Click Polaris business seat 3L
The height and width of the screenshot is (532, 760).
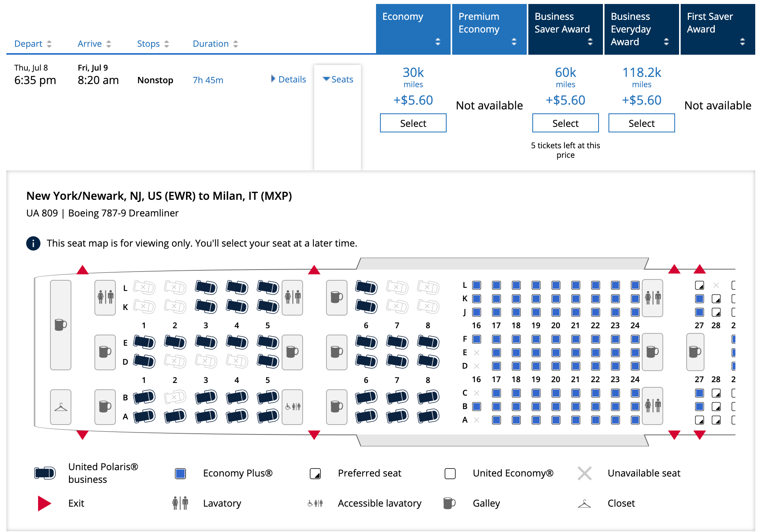[206, 287]
